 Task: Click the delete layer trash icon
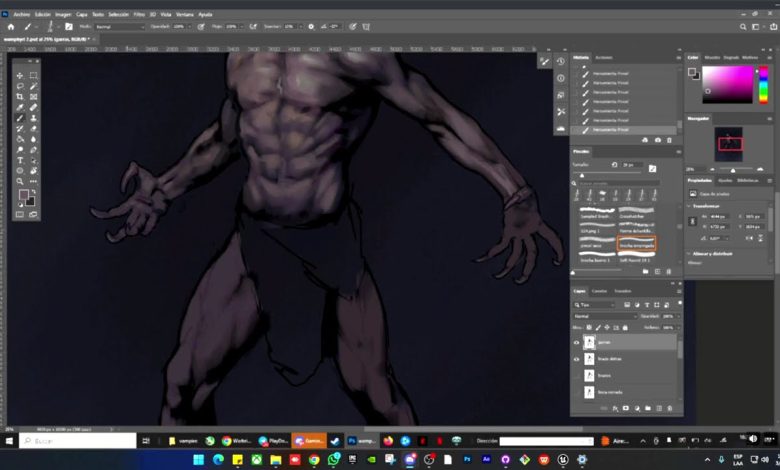(671, 408)
